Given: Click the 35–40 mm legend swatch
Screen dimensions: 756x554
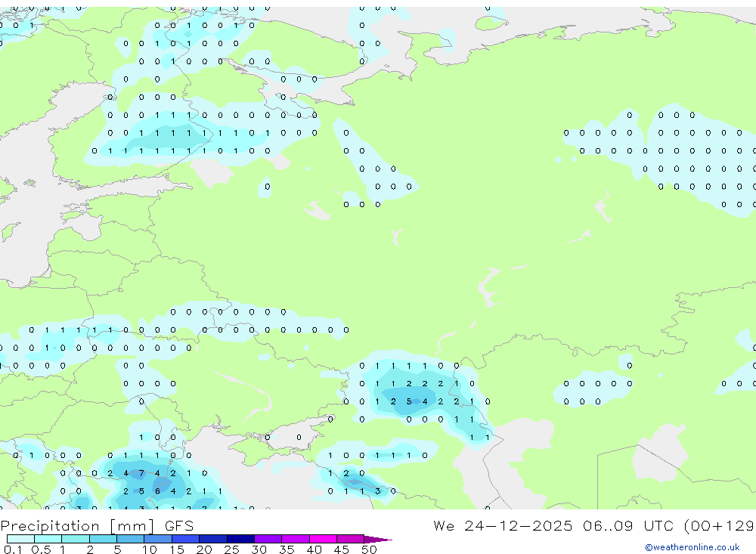Looking at the screenshot, I should (x=296, y=539).
